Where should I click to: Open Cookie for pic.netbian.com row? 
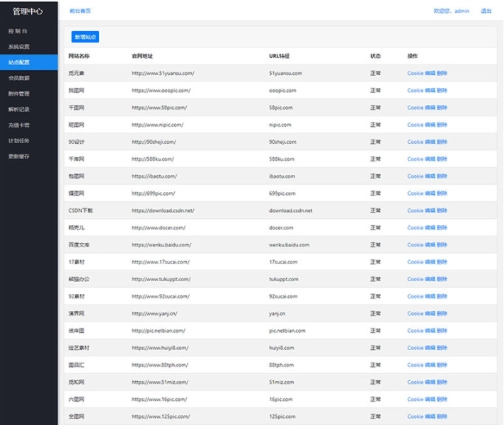[x=416, y=331]
